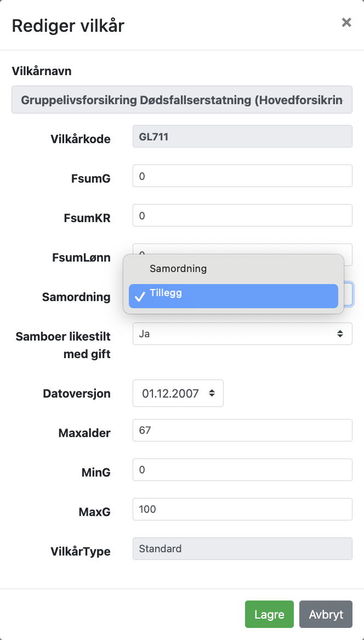This screenshot has height=640, width=364.
Task: Click the Maxalder field showing 67
Action: tap(242, 431)
